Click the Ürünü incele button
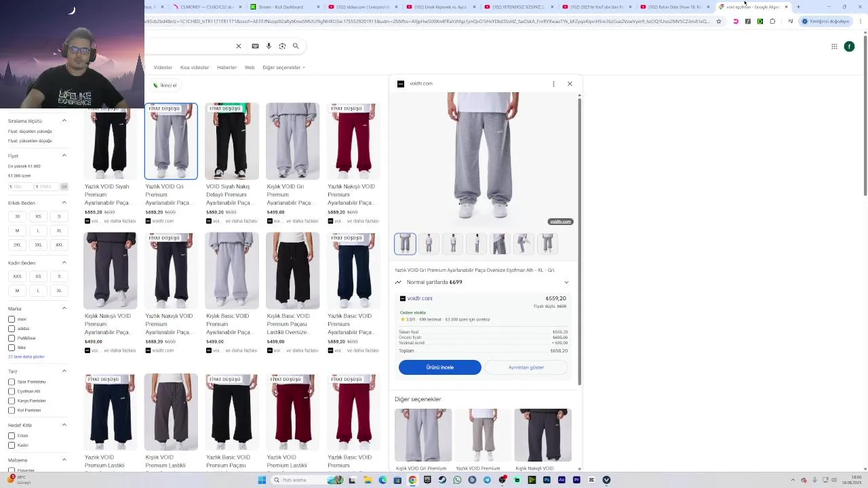 coord(440,367)
